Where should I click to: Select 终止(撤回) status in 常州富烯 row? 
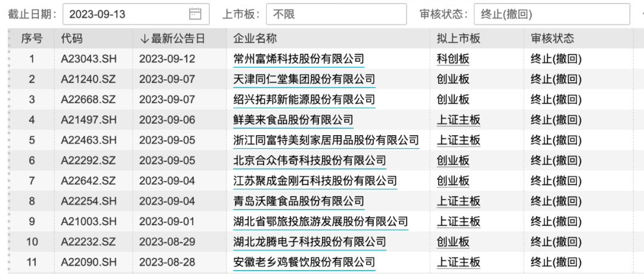[x=556, y=59]
